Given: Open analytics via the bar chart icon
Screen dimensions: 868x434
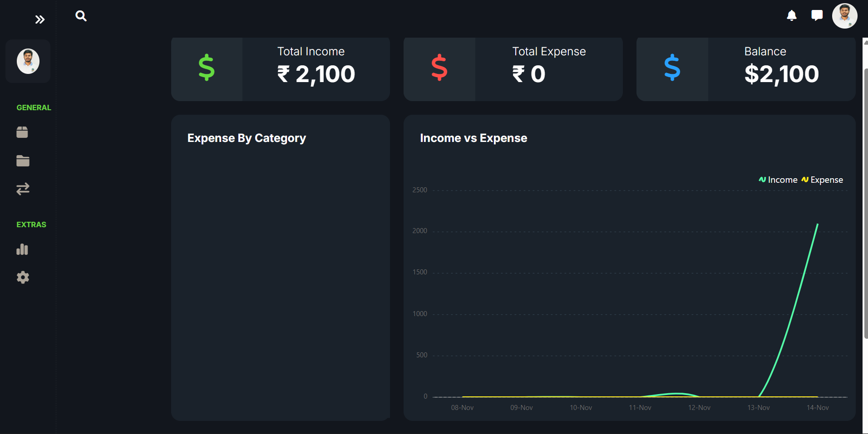Looking at the screenshot, I should pyautogui.click(x=22, y=249).
